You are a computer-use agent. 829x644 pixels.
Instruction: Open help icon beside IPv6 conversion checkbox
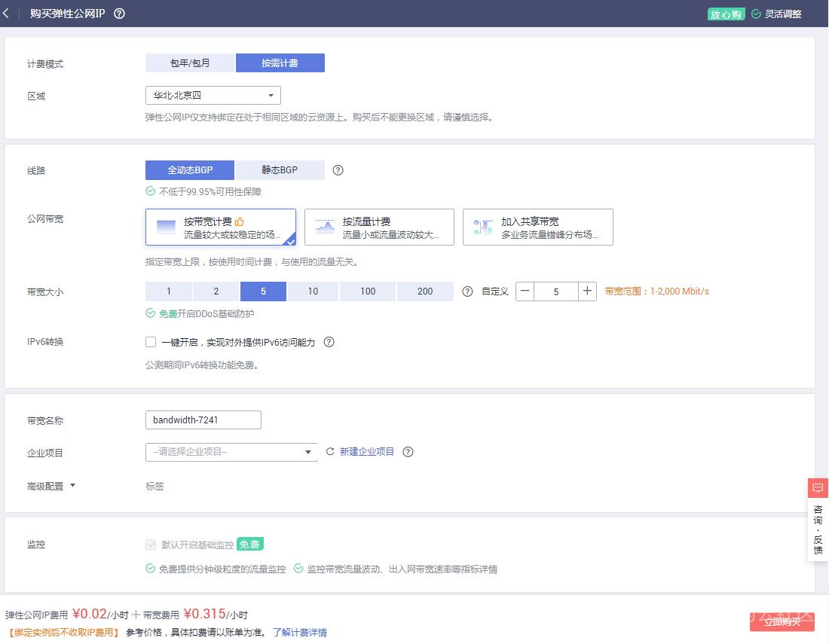(329, 342)
